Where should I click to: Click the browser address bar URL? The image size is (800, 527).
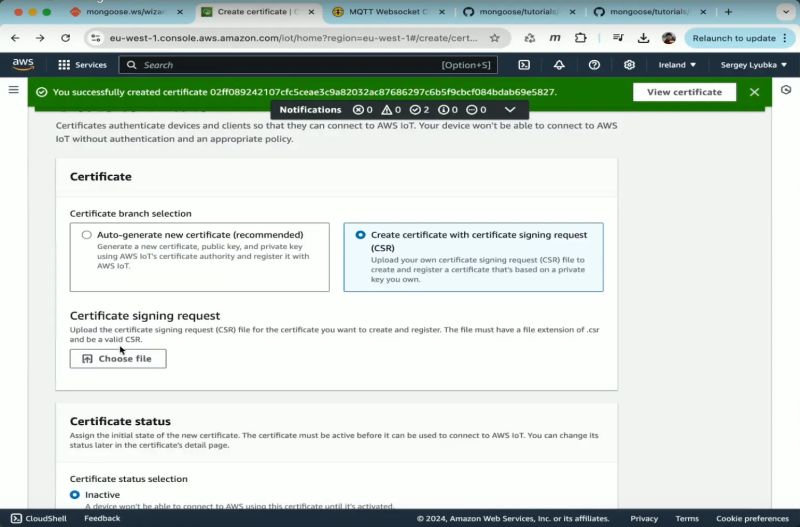tap(293, 38)
